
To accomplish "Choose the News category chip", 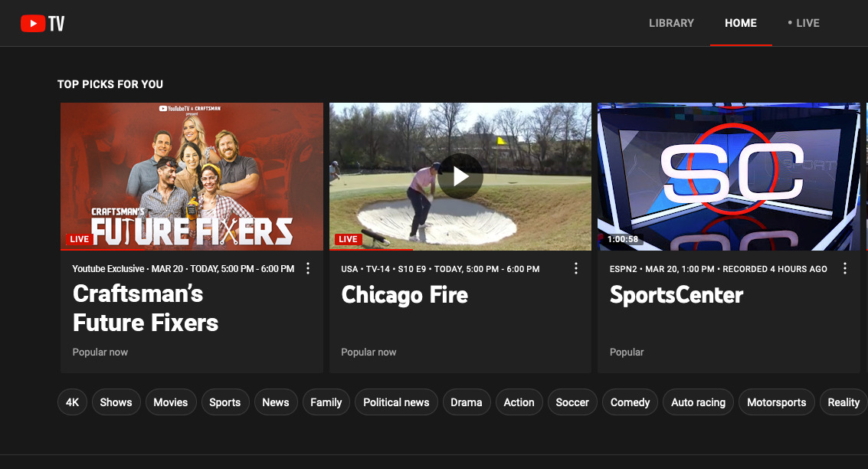I will pyautogui.click(x=276, y=402).
